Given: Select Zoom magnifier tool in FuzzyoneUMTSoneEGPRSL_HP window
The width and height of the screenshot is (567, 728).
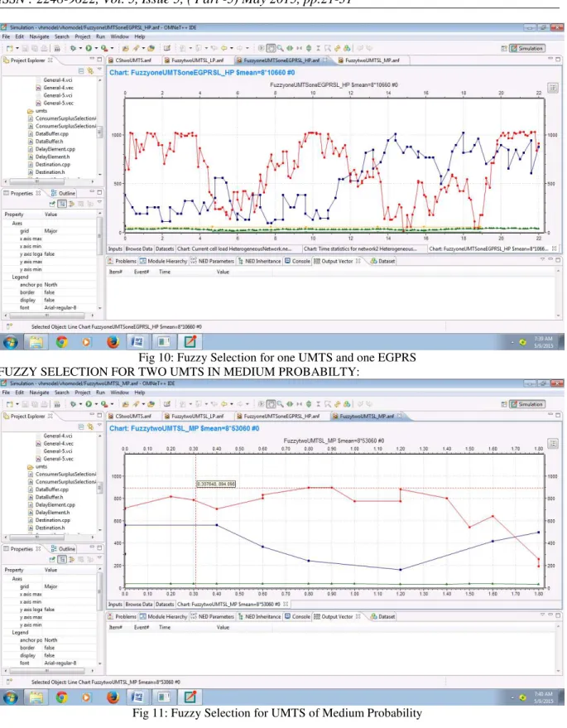Looking at the screenshot, I should coord(280,48).
